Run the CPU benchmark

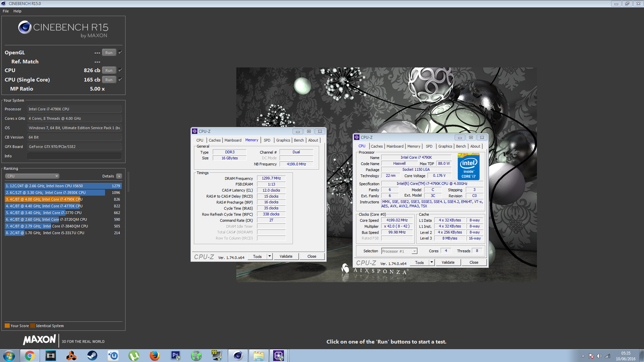click(109, 70)
